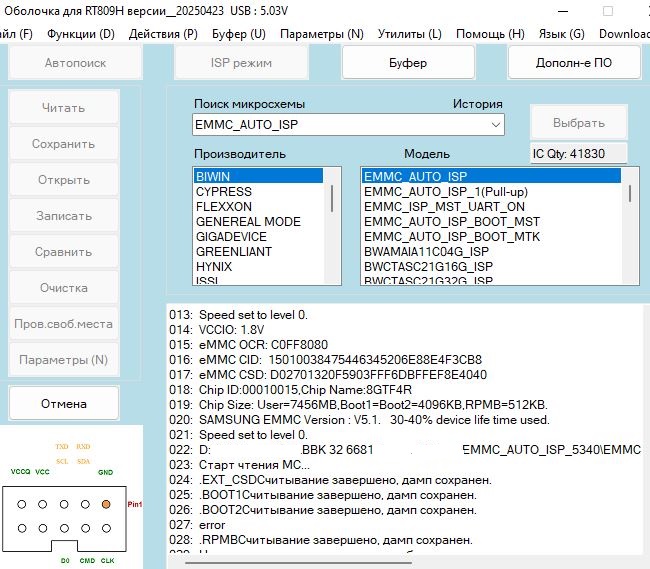Open the Функции (D) menu
The image size is (650, 569).
click(81, 34)
